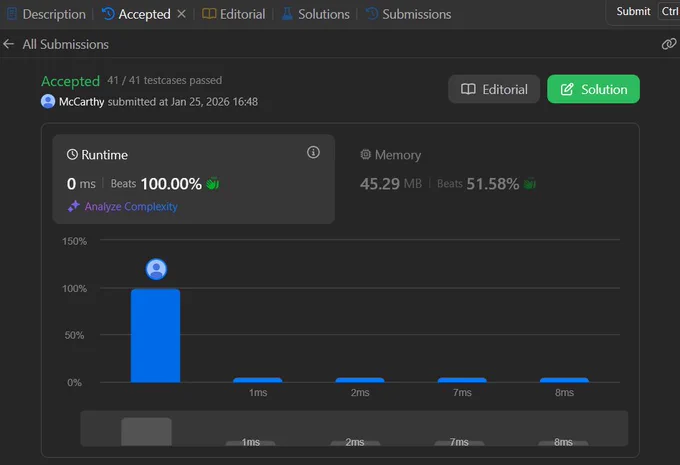Screen dimensions: 680x465
Task: Click the tall 0ms bar in chart
Action: 155,336
